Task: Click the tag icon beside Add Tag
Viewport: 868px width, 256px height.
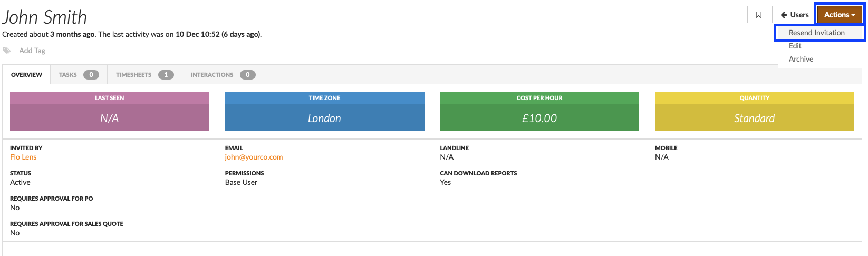Action: [6, 51]
